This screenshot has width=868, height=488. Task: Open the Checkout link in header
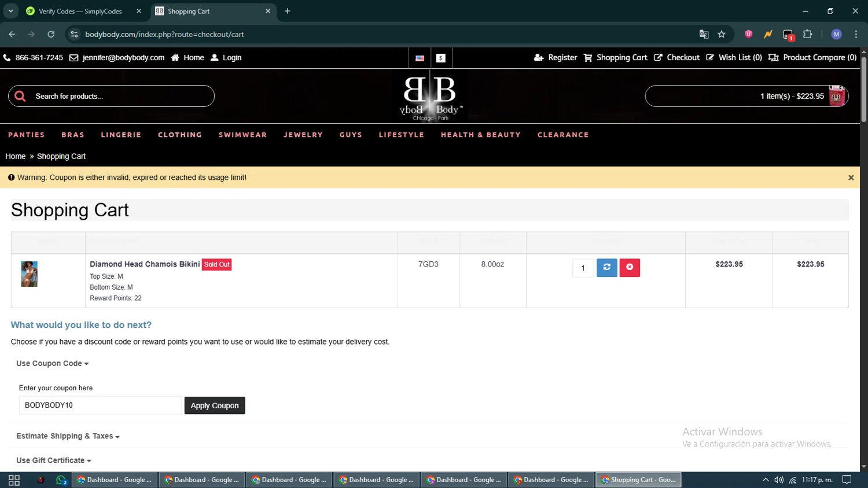[x=677, y=58]
